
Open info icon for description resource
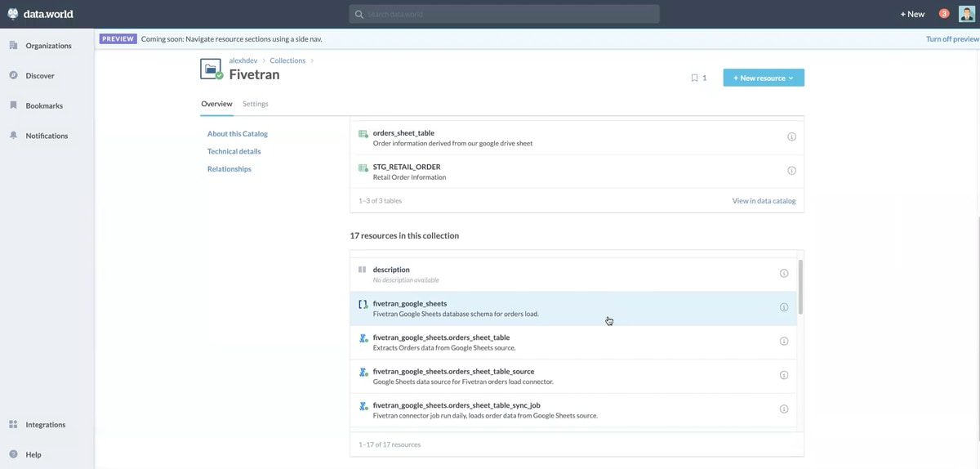coord(784,274)
